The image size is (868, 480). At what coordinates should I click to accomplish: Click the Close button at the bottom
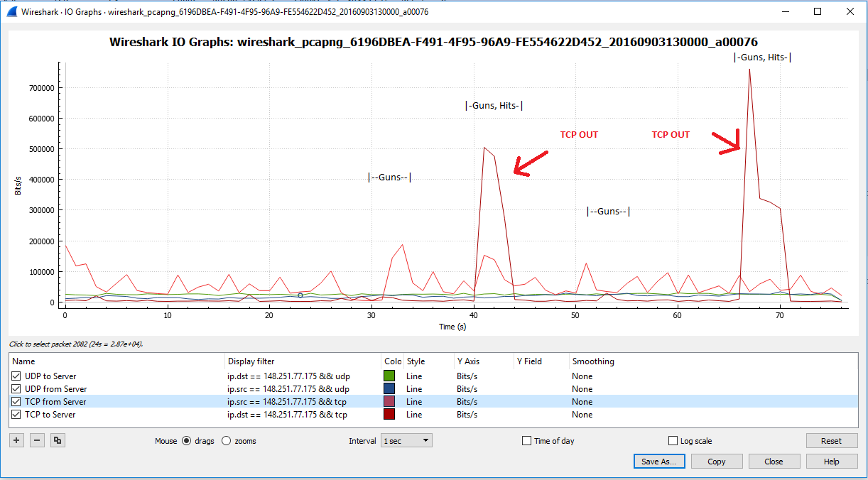click(774, 462)
